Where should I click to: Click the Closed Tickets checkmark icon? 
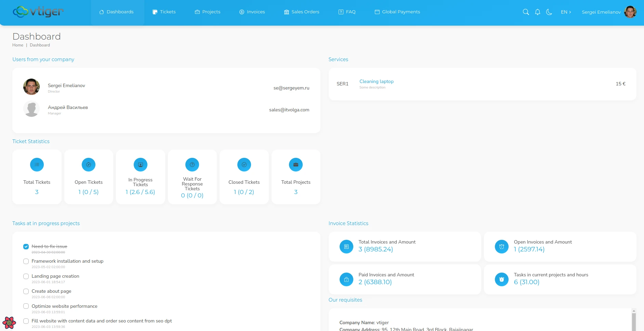pos(244,164)
